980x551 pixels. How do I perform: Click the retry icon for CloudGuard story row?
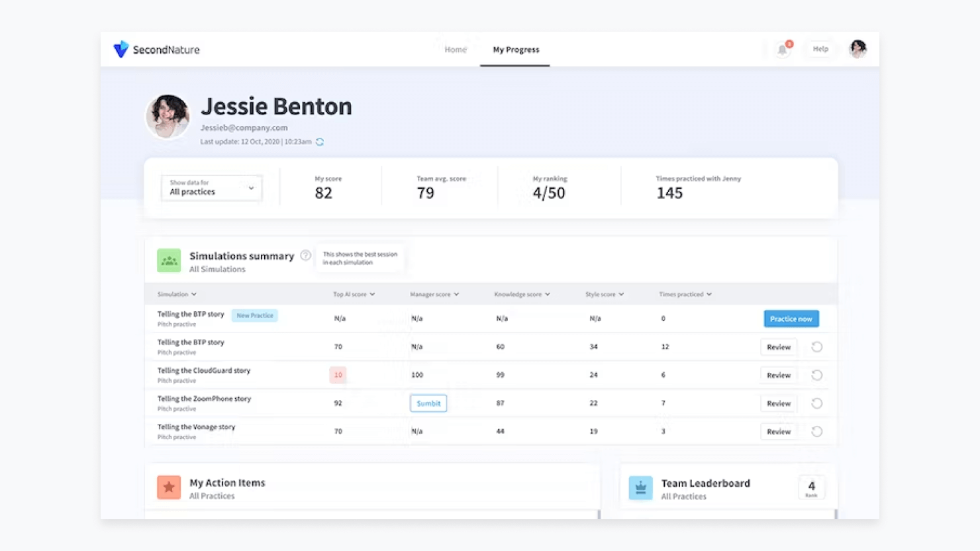(x=817, y=375)
